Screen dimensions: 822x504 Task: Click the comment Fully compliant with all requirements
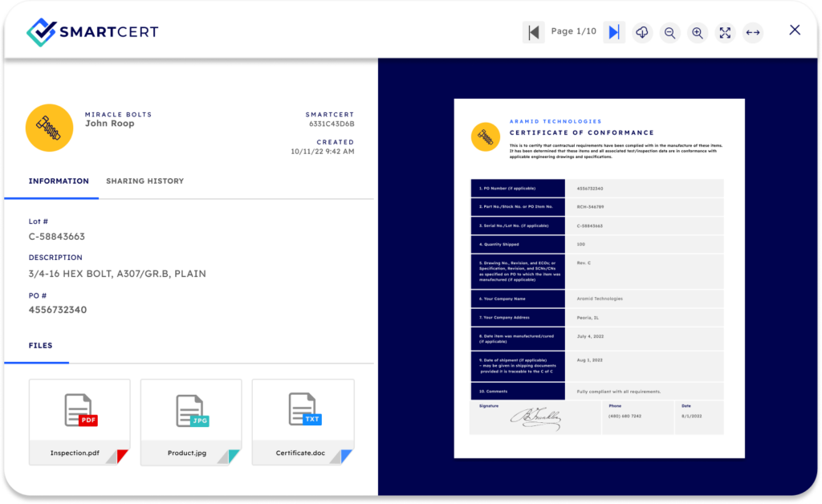pyautogui.click(x=619, y=392)
